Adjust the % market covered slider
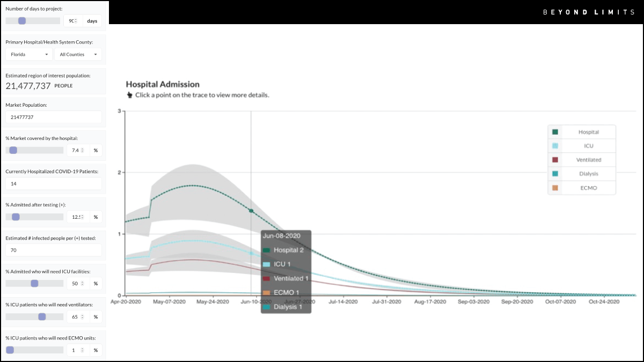 [x=34, y=150]
